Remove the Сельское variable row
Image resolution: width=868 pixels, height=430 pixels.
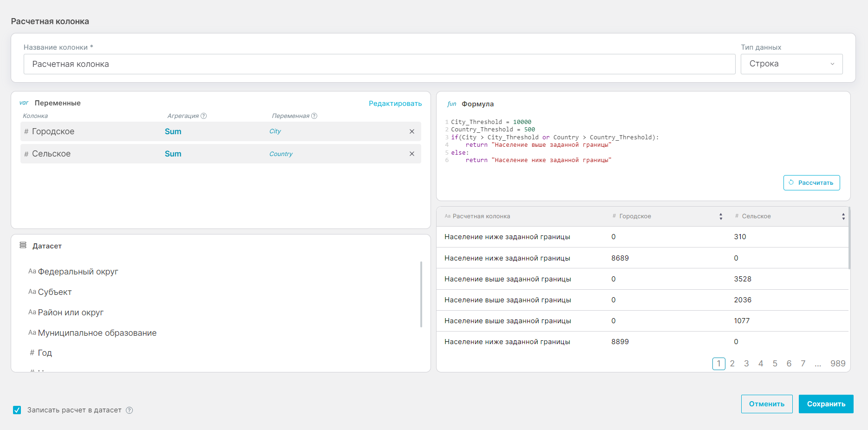pos(411,154)
